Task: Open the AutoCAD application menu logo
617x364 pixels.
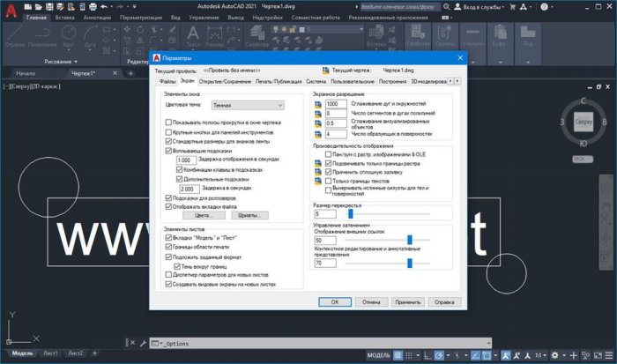Action: (11, 11)
